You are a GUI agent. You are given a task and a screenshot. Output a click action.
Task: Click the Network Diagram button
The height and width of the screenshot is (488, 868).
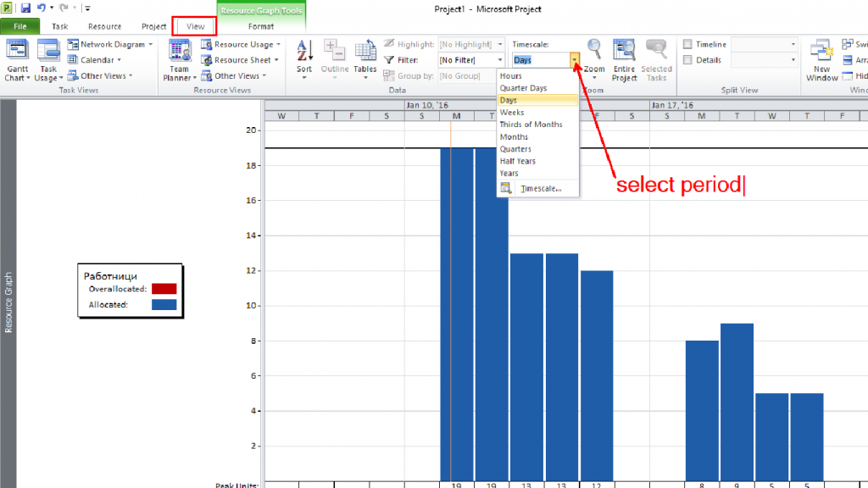(109, 44)
